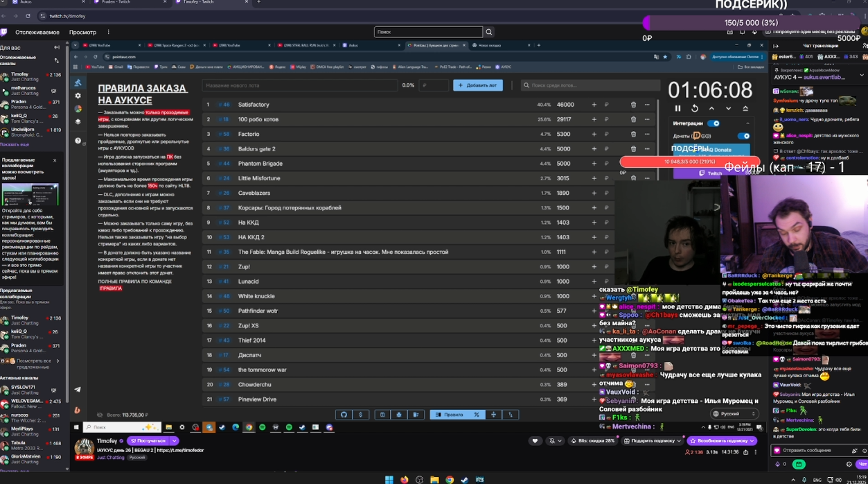Open the Просмотр tab on Twitch
This screenshot has height=484, width=868.
(82, 32)
